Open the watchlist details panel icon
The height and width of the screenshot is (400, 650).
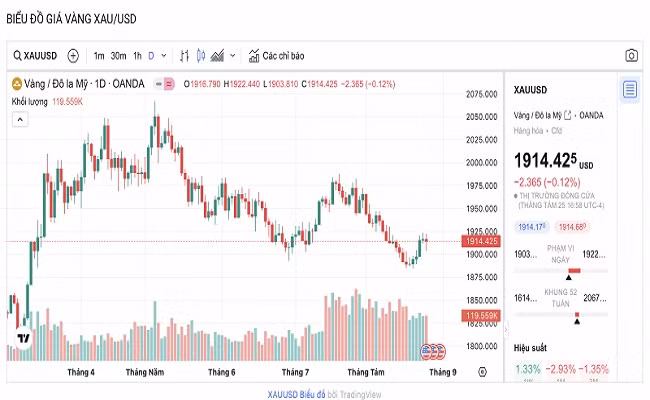[x=629, y=90]
